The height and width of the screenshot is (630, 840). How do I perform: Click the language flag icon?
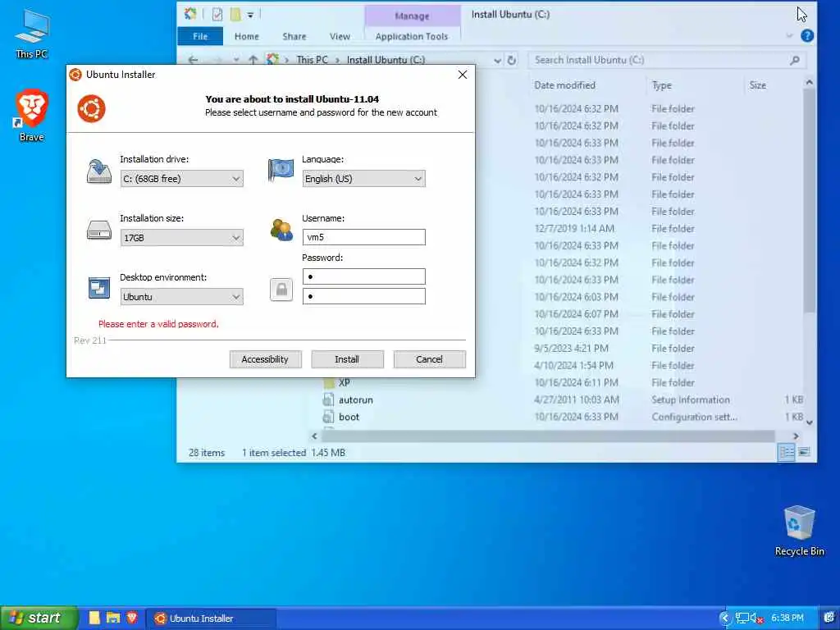point(281,170)
